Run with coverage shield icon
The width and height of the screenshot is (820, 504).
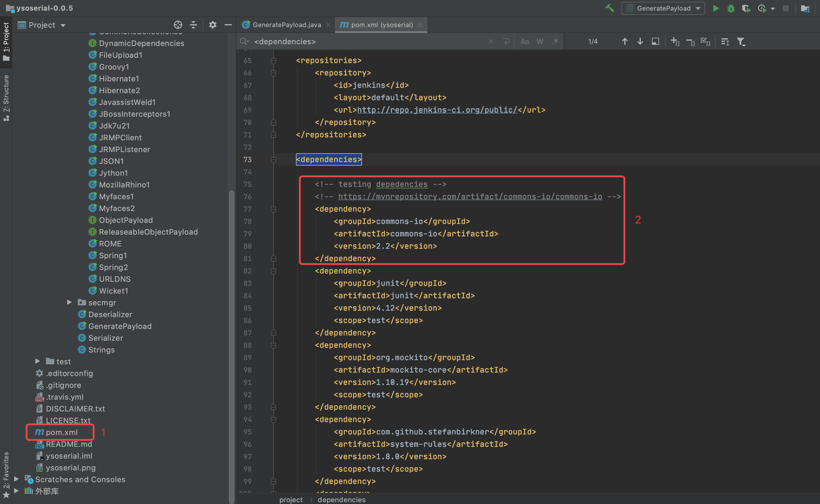[746, 8]
